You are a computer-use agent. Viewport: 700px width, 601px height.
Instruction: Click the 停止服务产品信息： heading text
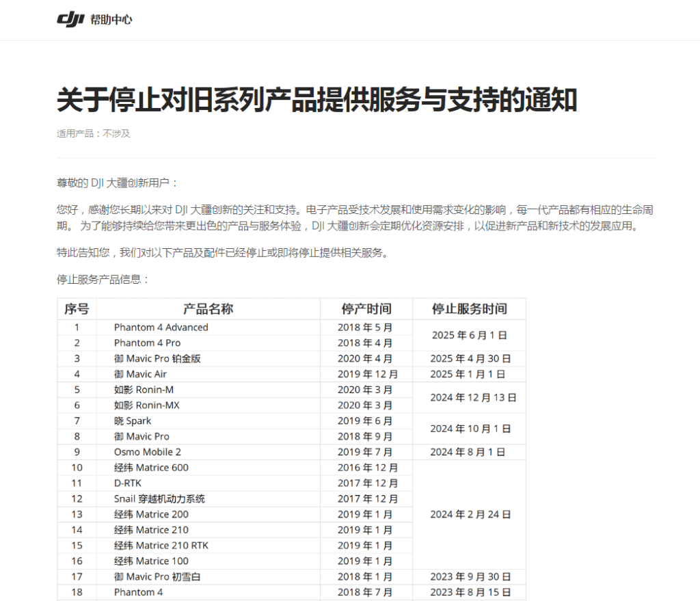click(103, 280)
